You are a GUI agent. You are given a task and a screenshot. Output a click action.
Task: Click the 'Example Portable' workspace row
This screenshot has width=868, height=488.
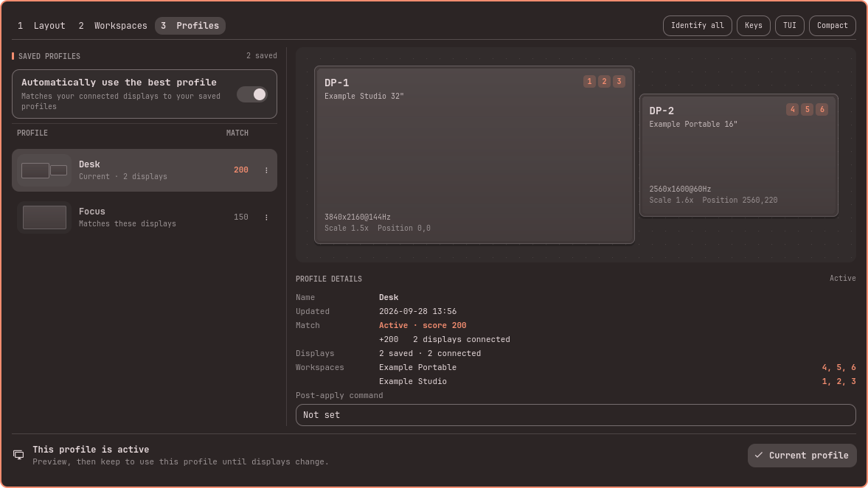[576, 367]
